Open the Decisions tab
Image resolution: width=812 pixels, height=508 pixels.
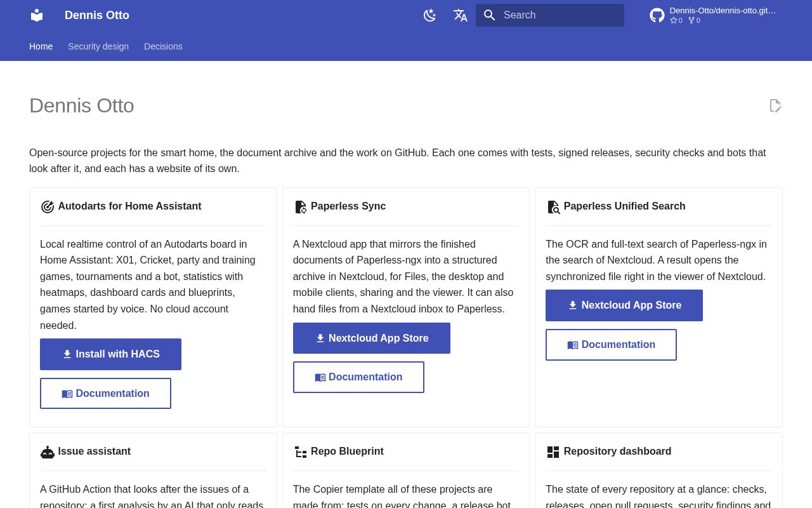(x=163, y=46)
